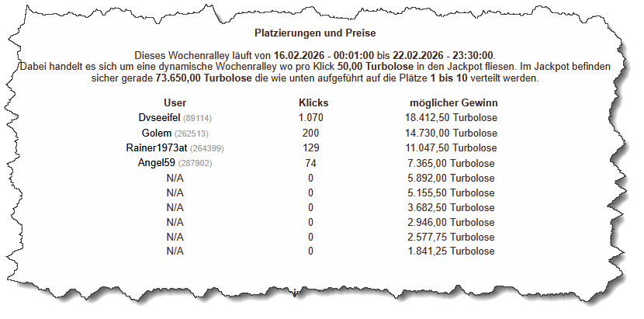Click the "Klicks" column header

tap(314, 102)
